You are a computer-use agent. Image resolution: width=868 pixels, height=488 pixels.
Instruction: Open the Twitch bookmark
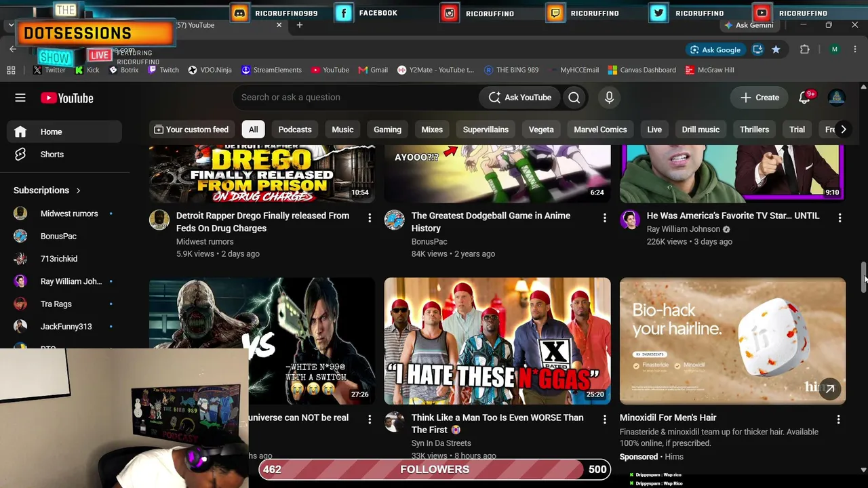click(163, 70)
